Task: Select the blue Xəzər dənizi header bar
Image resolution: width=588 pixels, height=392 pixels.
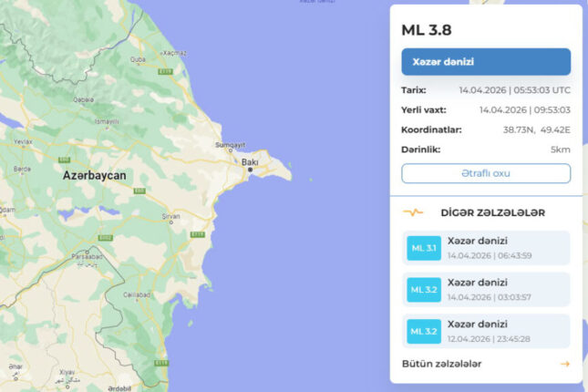Action: point(486,62)
